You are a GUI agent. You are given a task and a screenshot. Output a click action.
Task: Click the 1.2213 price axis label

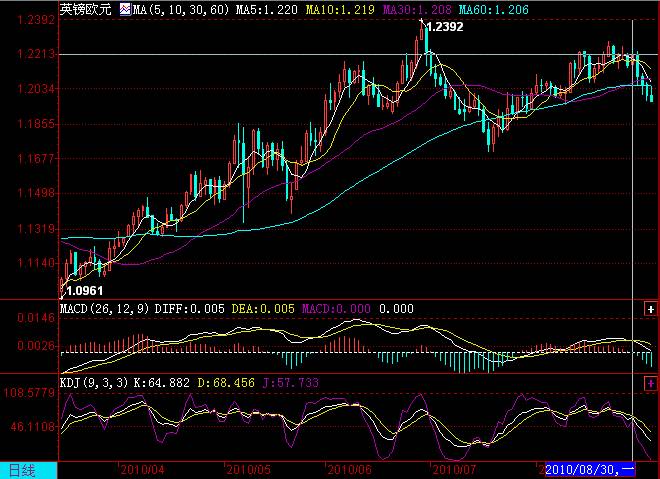click(x=36, y=54)
